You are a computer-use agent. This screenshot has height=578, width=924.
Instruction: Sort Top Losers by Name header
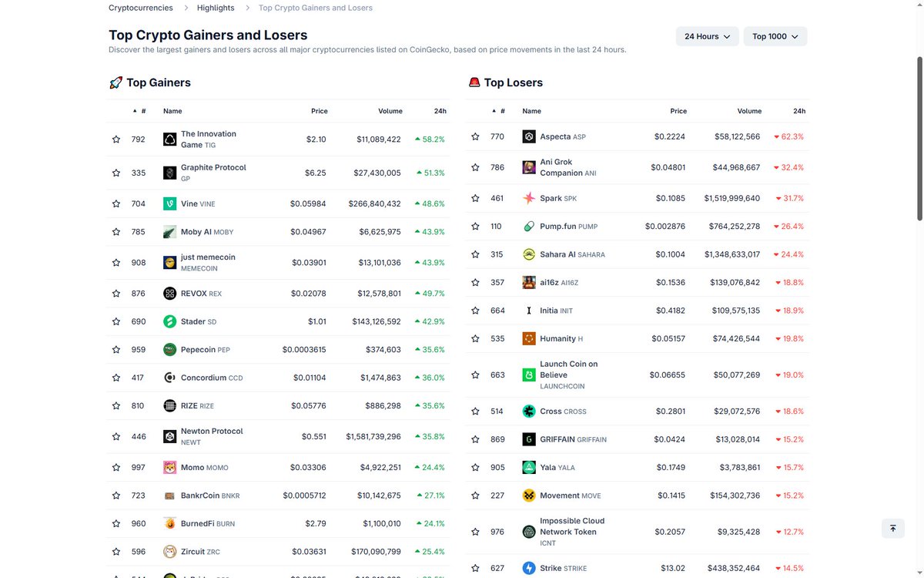click(531, 111)
